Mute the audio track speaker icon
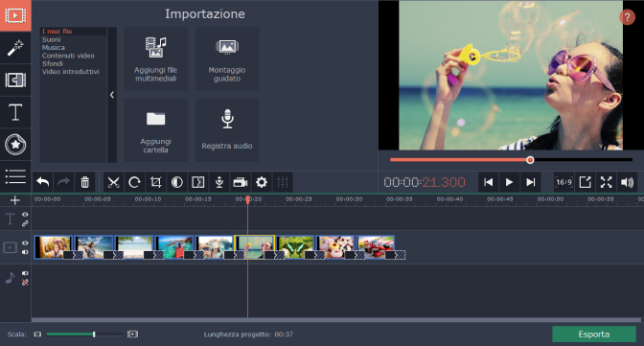Viewport: 644px width, 346px height. click(x=25, y=273)
